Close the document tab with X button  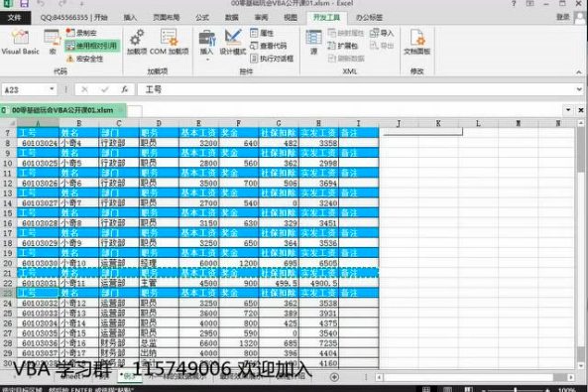point(581,110)
